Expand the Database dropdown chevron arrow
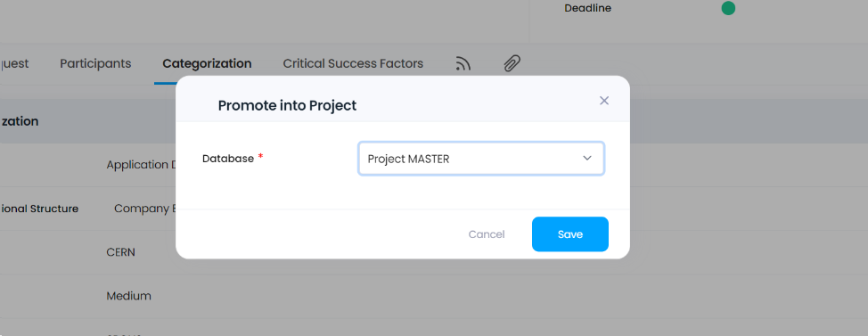 tap(586, 159)
